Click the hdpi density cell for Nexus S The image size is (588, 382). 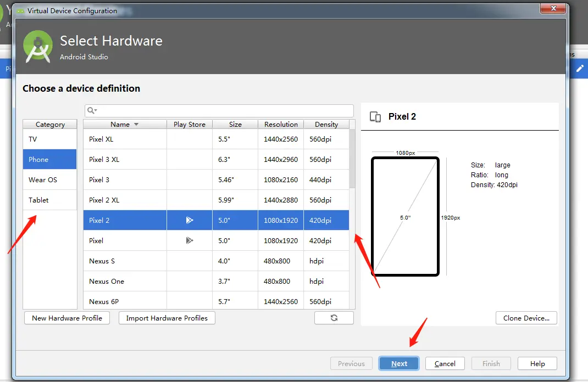(326, 261)
